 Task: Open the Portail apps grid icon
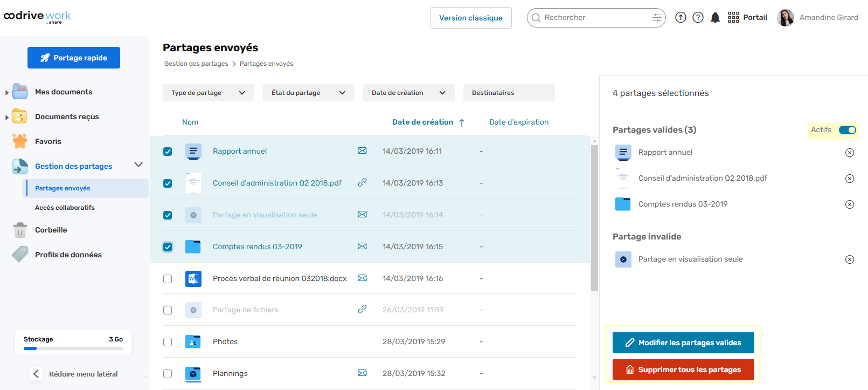coord(733,18)
